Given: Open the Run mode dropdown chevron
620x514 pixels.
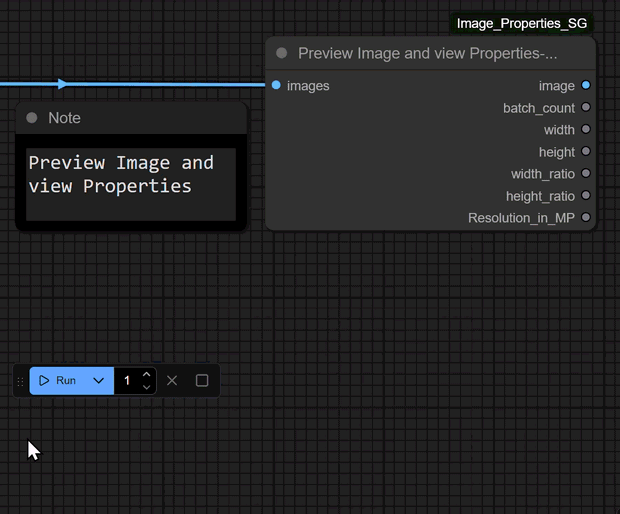Looking at the screenshot, I should [98, 381].
